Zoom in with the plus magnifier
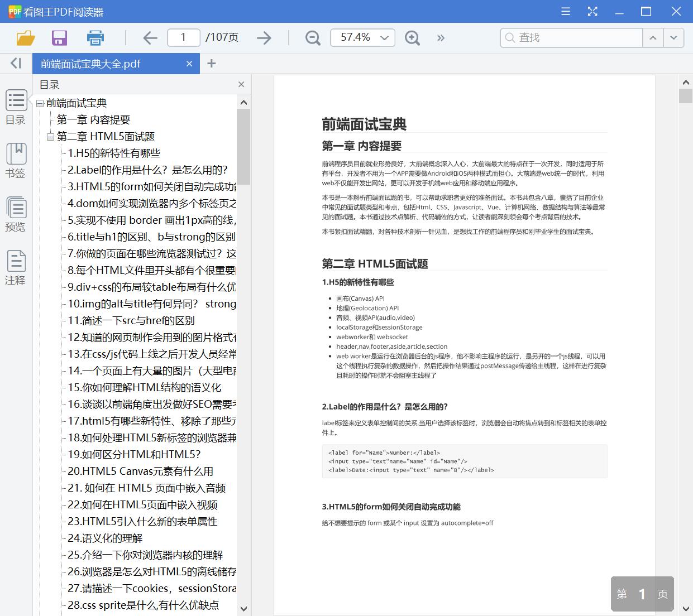Screen dimensions: 693x616 (412, 37)
